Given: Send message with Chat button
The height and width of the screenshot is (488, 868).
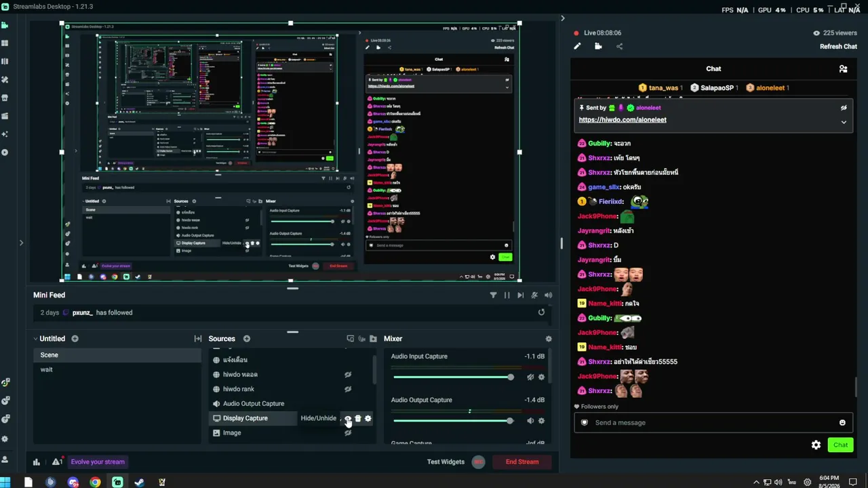Looking at the screenshot, I should (x=840, y=445).
